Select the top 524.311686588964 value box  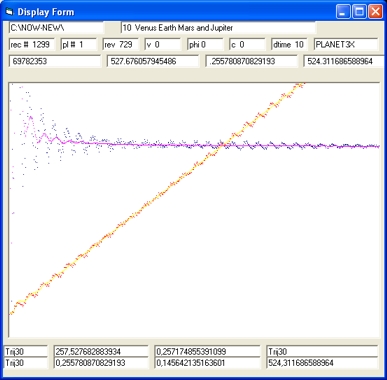[345, 61]
